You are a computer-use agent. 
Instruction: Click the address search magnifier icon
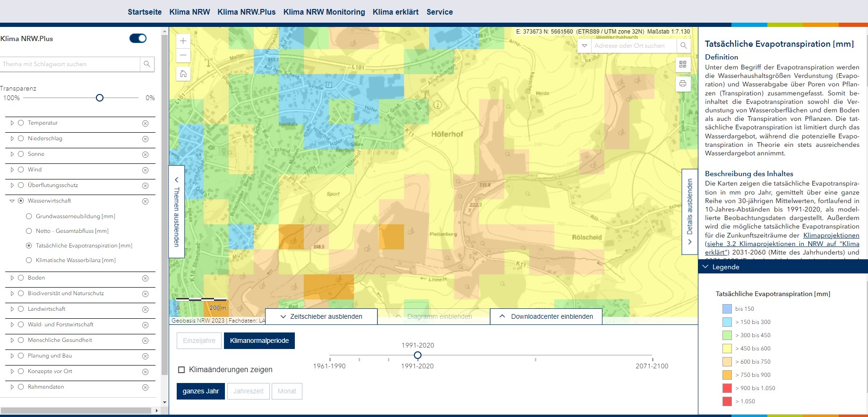(x=683, y=46)
